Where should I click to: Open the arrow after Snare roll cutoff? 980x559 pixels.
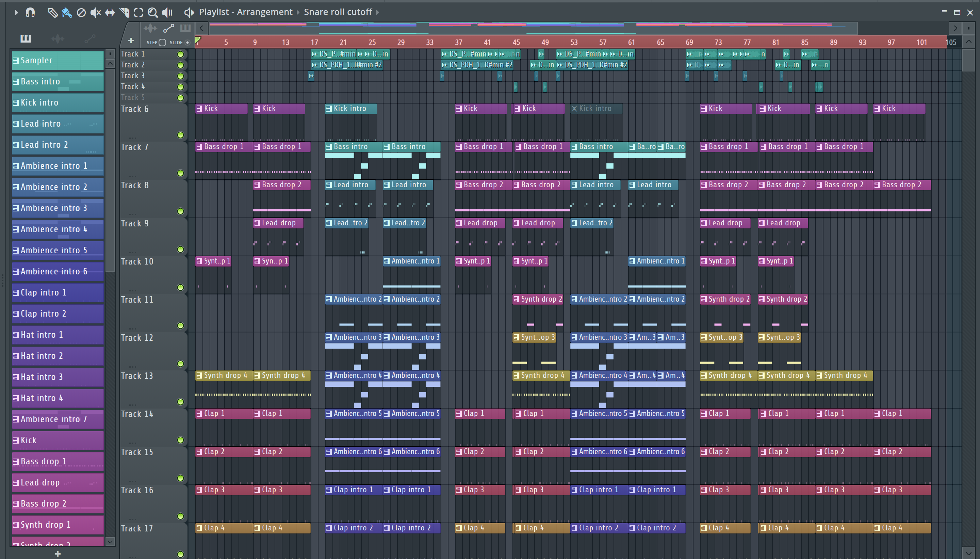pos(378,12)
